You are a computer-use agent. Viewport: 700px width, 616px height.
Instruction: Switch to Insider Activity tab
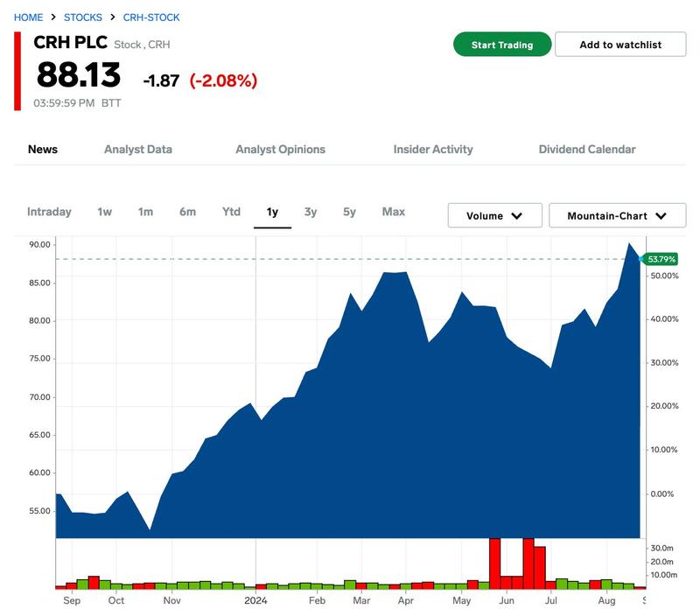pos(433,149)
